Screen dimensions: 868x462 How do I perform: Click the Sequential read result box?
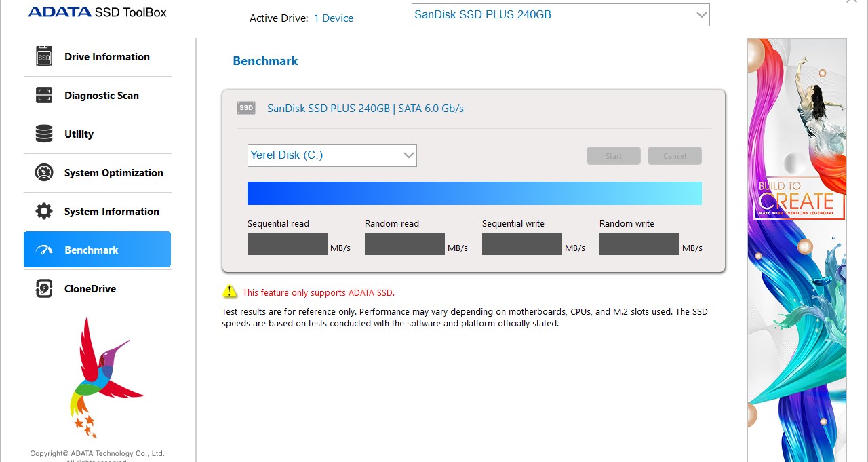click(288, 244)
